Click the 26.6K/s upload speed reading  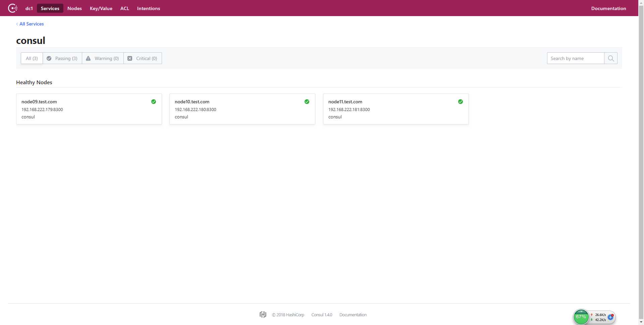600,315
